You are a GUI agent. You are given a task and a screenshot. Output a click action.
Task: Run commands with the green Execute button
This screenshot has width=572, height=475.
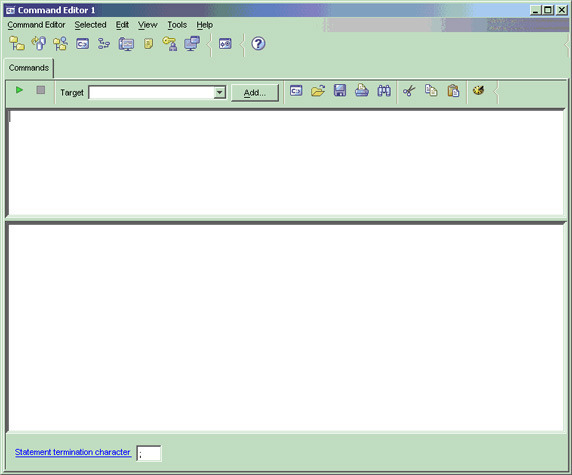point(19,90)
